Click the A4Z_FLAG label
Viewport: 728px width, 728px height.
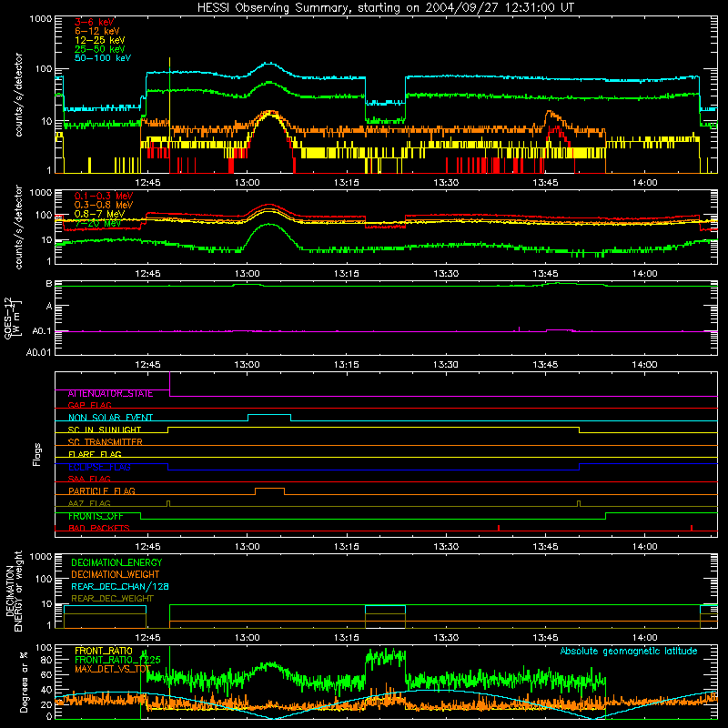(89, 503)
